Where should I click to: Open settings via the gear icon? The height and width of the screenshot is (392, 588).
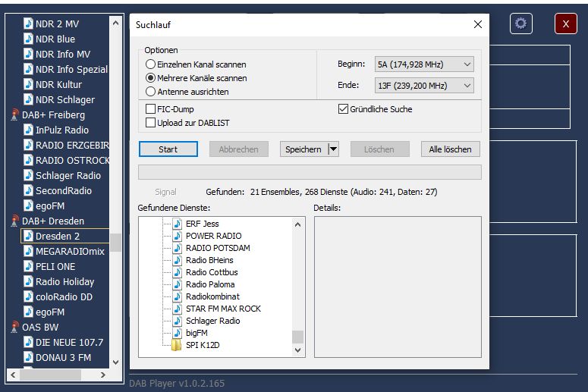click(x=520, y=24)
